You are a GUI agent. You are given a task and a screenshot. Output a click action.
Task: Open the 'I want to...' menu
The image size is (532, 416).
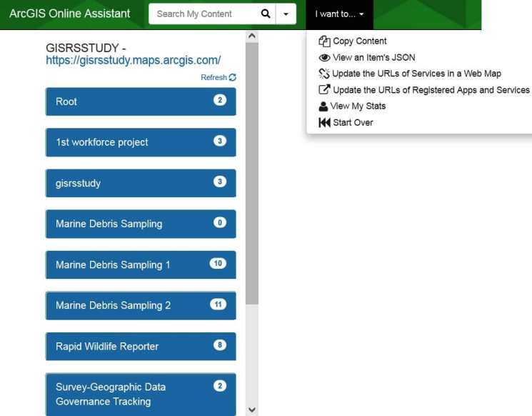pos(339,14)
